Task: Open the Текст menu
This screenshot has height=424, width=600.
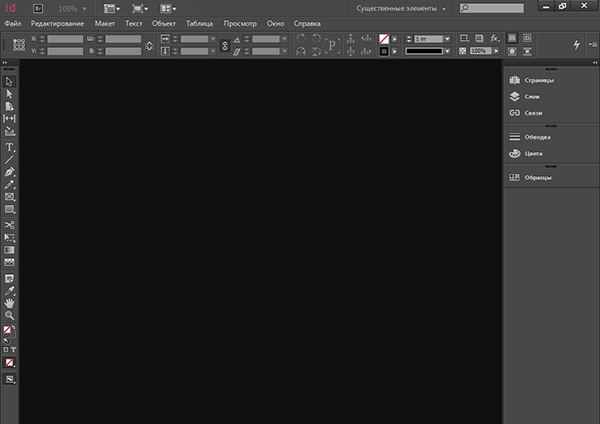Action: click(x=134, y=24)
